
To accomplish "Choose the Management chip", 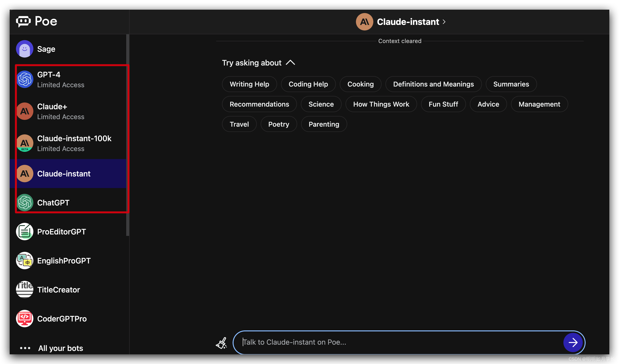I will (x=539, y=104).
